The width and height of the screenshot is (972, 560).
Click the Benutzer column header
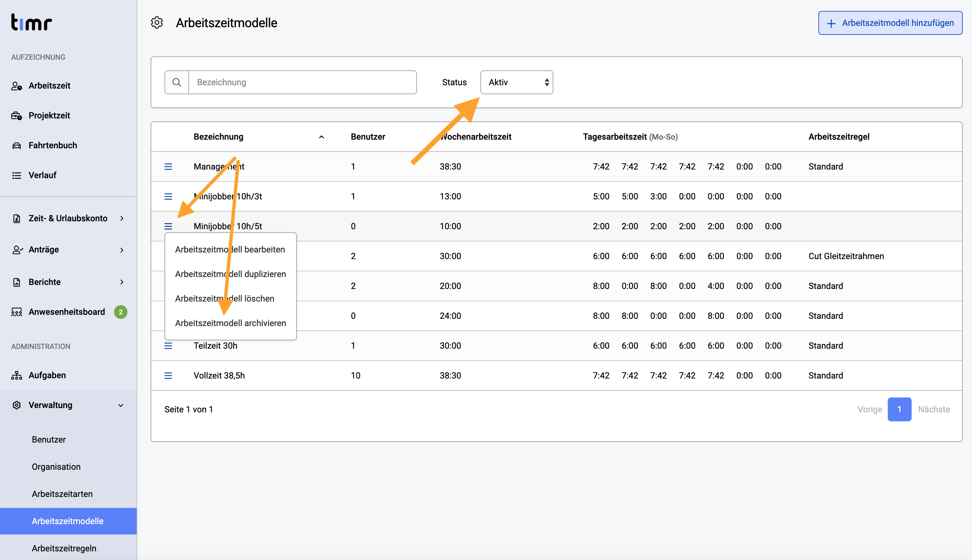click(368, 137)
